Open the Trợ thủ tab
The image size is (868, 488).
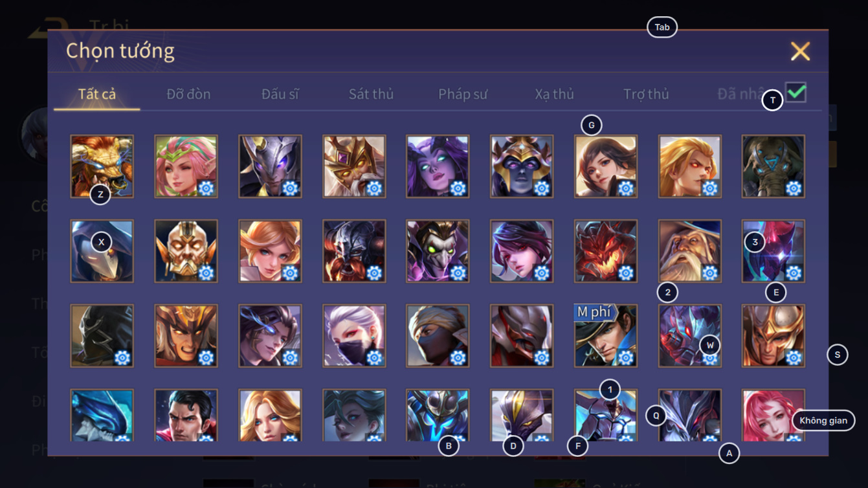click(646, 94)
